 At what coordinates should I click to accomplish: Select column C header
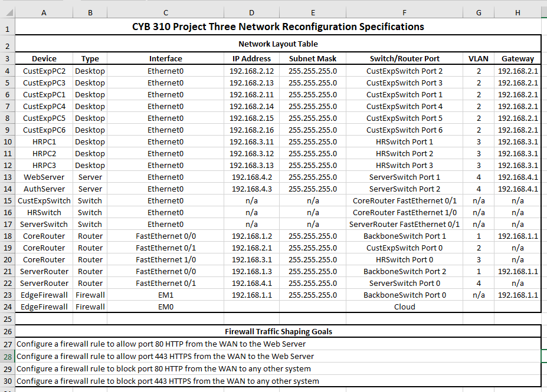tap(166, 13)
